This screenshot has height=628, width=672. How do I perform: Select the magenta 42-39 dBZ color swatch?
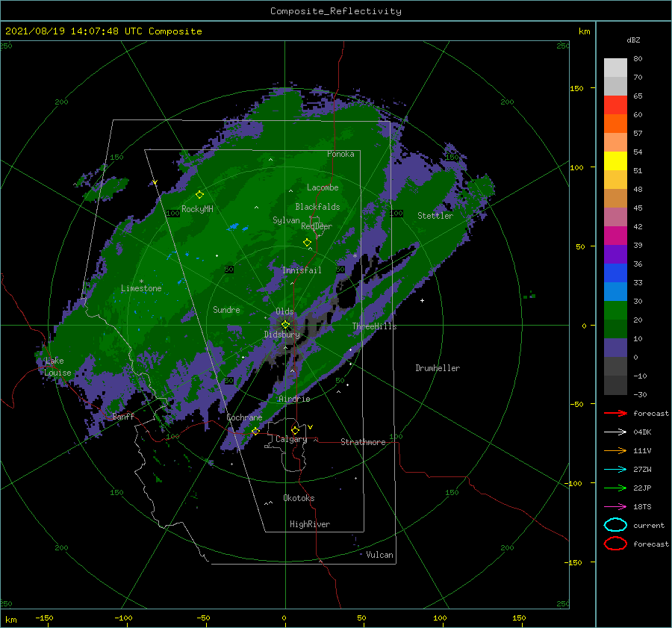(x=615, y=236)
